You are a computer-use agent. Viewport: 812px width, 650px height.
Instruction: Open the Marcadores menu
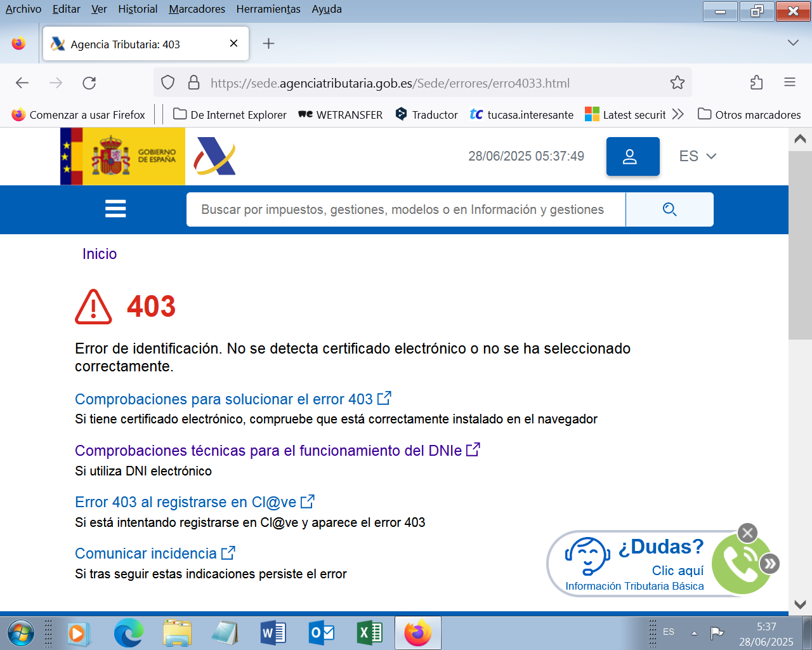[x=197, y=9]
